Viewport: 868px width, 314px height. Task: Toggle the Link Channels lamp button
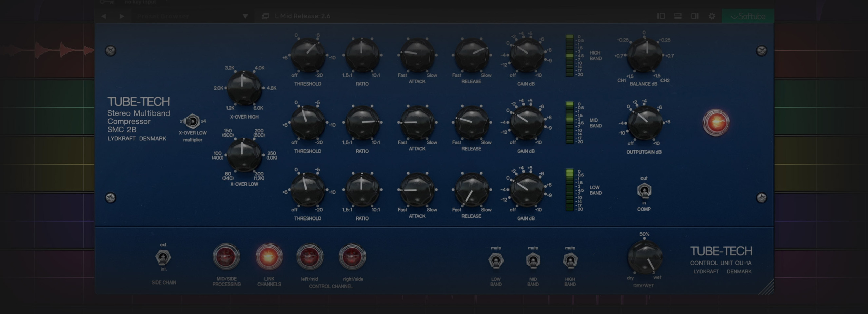pyautogui.click(x=269, y=256)
